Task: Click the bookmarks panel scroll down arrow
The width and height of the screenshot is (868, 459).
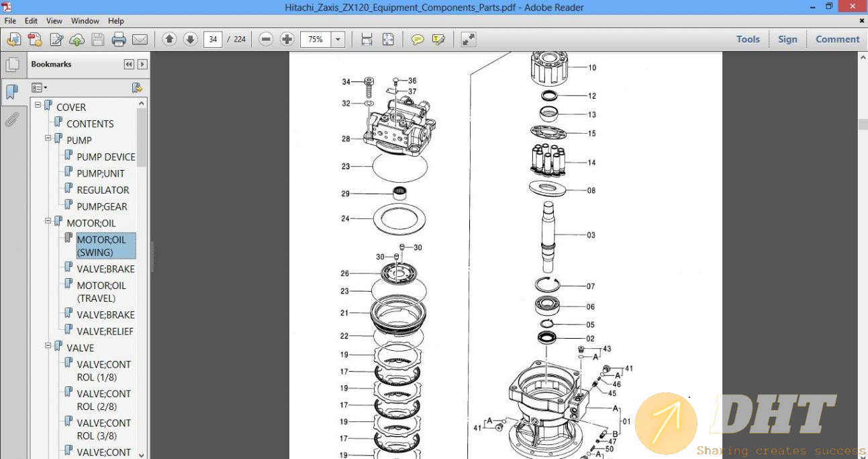Action: [x=141, y=454]
